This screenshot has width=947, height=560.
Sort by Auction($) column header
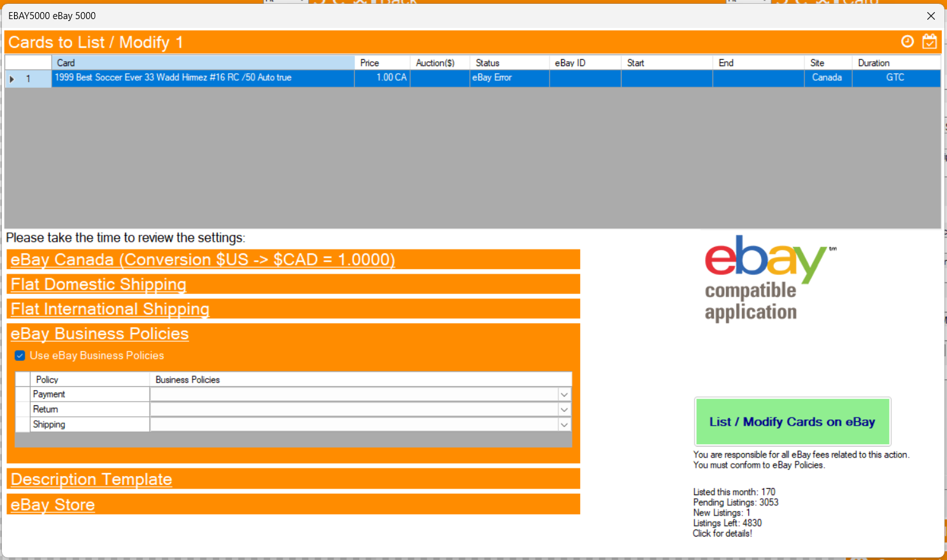pos(440,62)
